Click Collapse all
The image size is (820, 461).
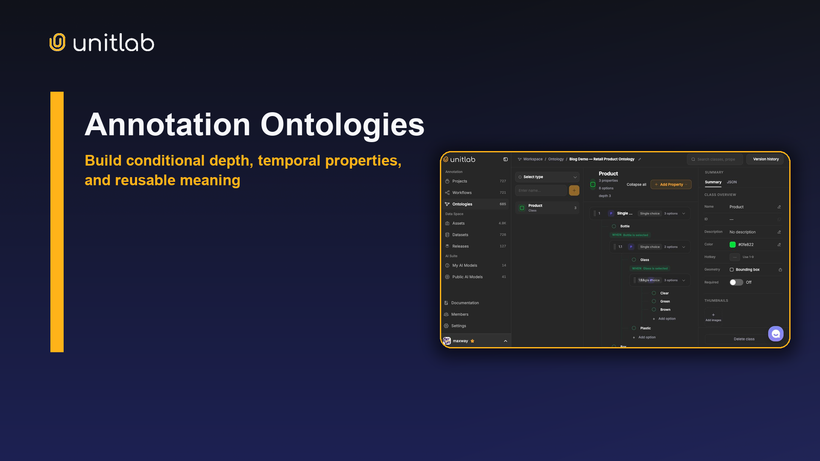point(636,185)
